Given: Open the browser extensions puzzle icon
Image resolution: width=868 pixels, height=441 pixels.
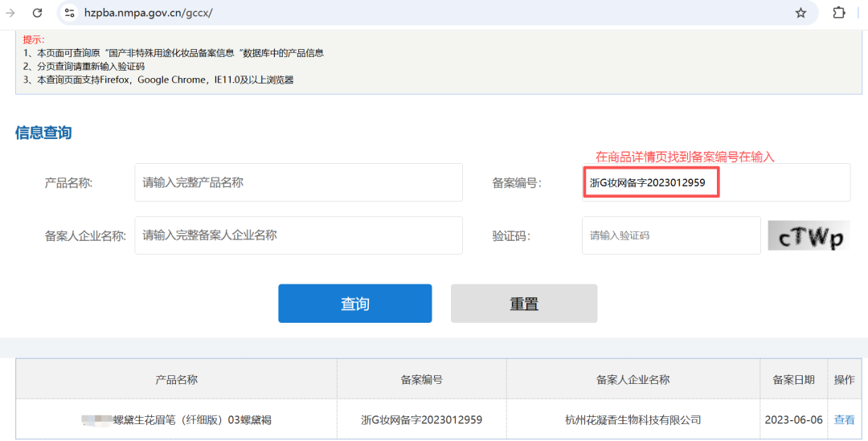Looking at the screenshot, I should pos(839,13).
